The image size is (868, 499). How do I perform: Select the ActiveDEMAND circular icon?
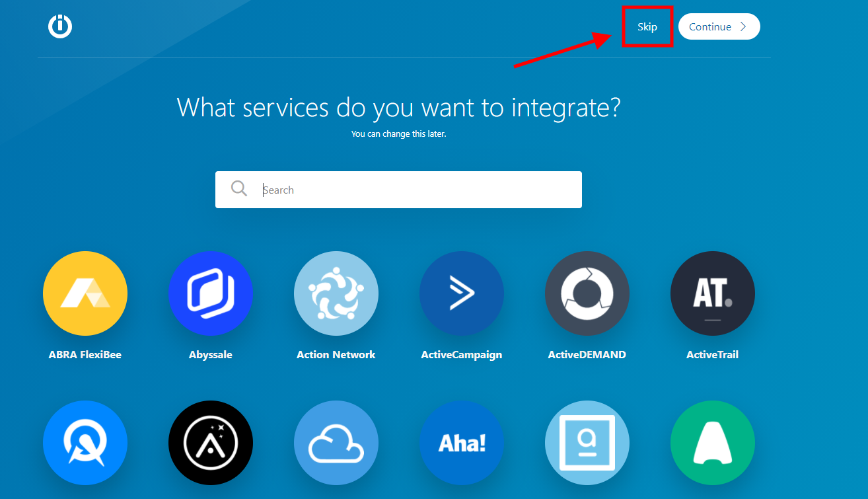coord(587,293)
